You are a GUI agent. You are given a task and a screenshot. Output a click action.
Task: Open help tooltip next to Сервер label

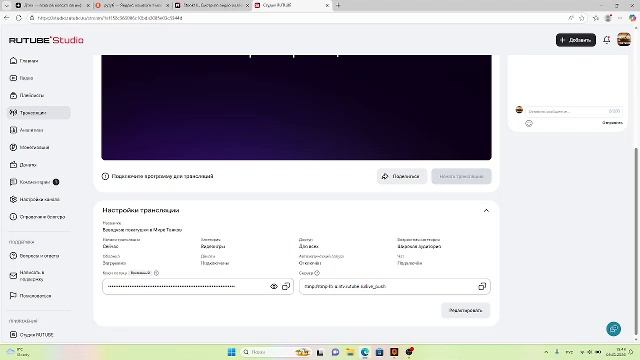point(317,273)
